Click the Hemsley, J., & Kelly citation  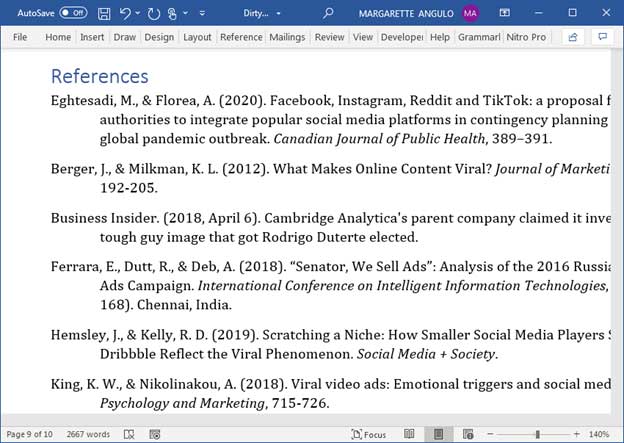tap(331, 335)
